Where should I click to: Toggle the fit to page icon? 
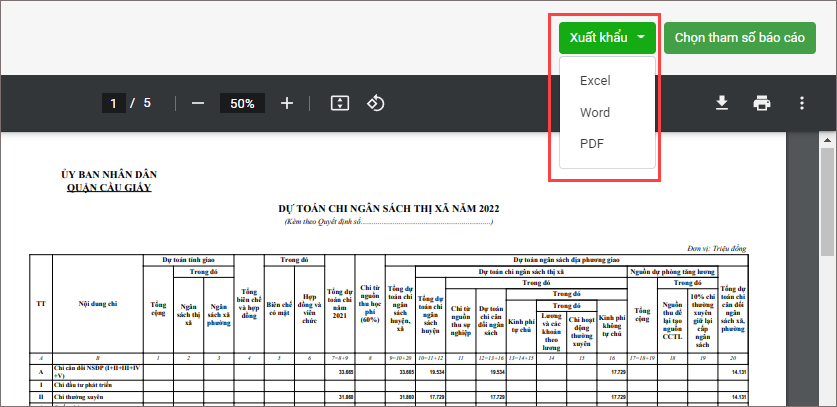pyautogui.click(x=339, y=103)
